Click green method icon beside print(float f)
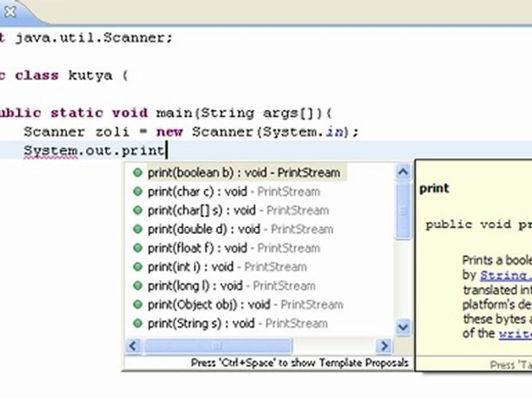This screenshot has width=532, height=399. (137, 248)
